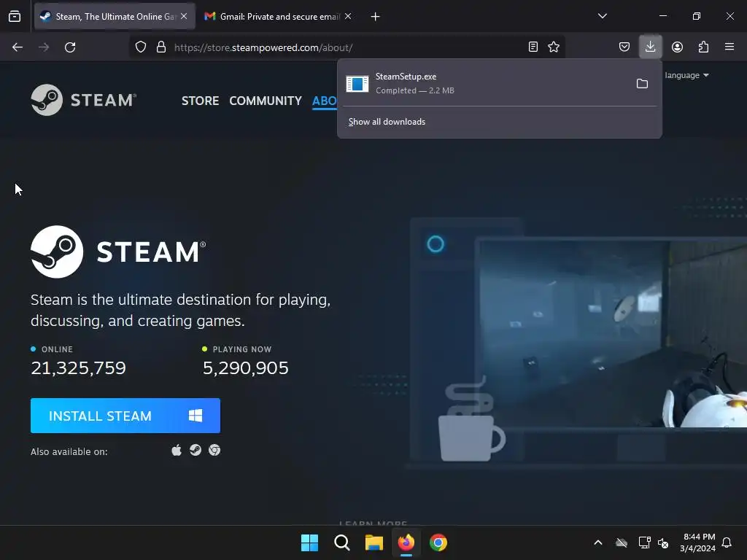The height and width of the screenshot is (560, 747).
Task: Launch Google Chrome from taskbar
Action: point(438,542)
